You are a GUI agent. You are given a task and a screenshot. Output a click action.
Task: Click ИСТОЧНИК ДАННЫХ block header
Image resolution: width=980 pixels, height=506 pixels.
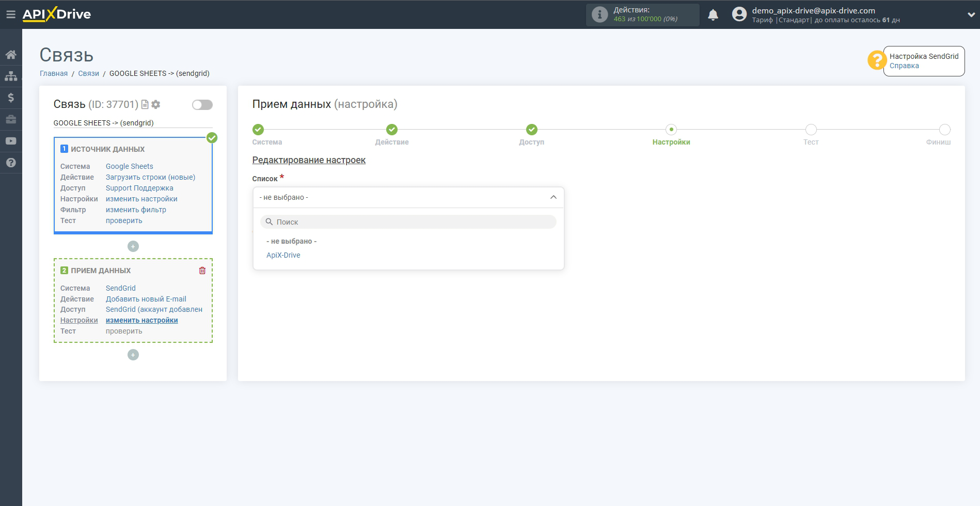(107, 149)
